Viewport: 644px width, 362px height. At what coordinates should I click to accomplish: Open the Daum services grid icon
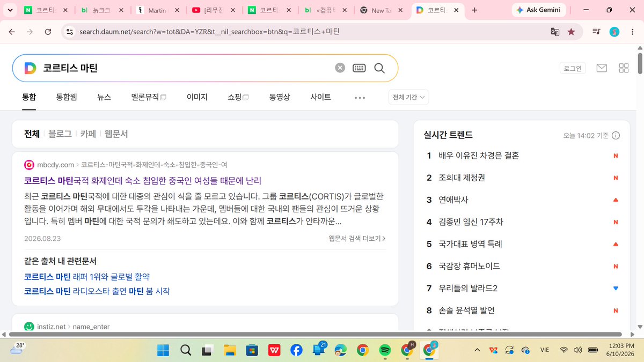[624, 68]
